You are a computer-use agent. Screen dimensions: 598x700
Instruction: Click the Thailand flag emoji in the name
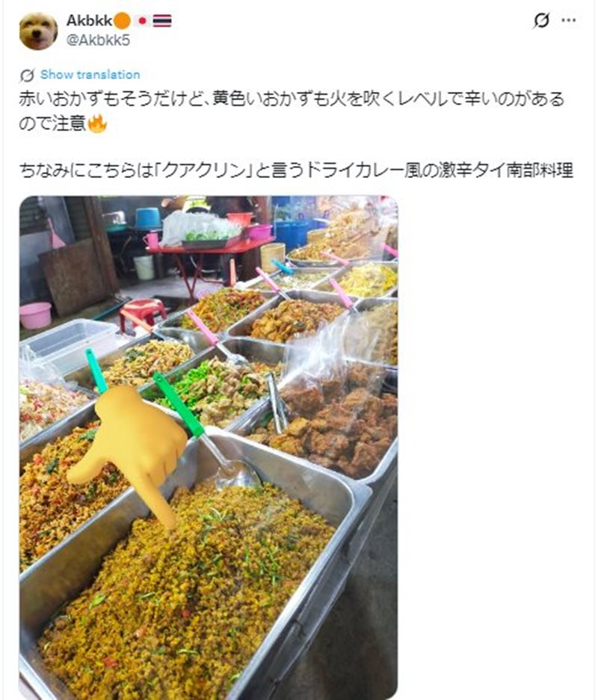tap(162, 21)
